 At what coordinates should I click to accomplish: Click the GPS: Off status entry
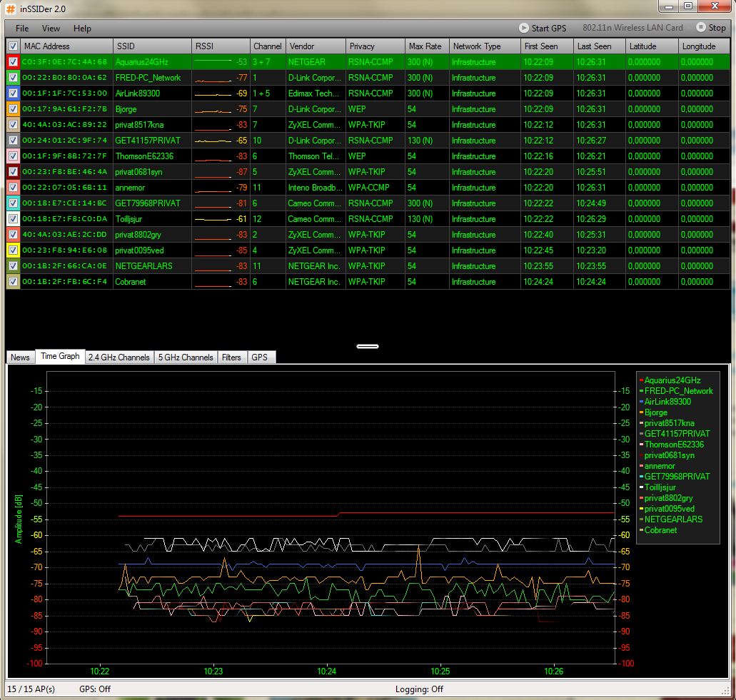click(x=95, y=689)
